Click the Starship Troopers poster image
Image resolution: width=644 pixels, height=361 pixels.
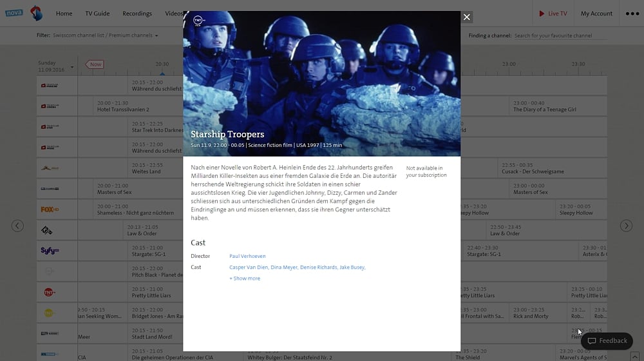[321, 83]
